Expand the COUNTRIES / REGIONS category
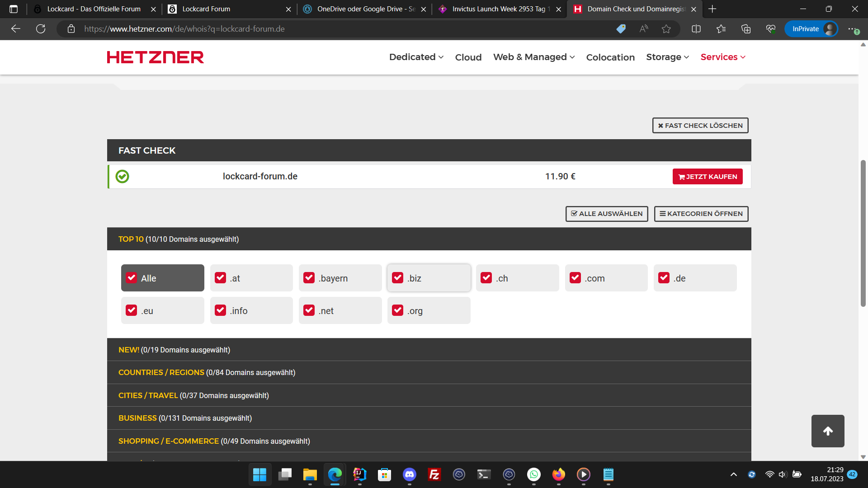868x488 pixels. [x=429, y=372]
